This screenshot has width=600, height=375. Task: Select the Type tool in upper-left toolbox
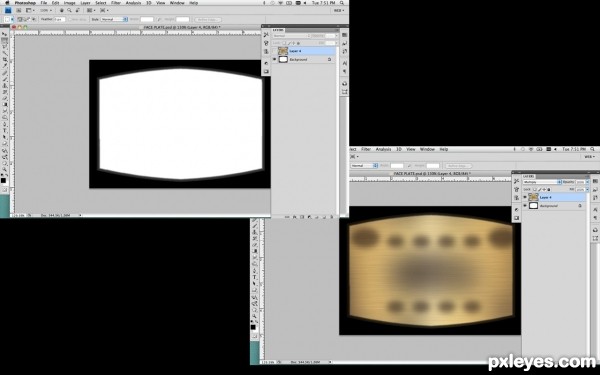[5, 130]
